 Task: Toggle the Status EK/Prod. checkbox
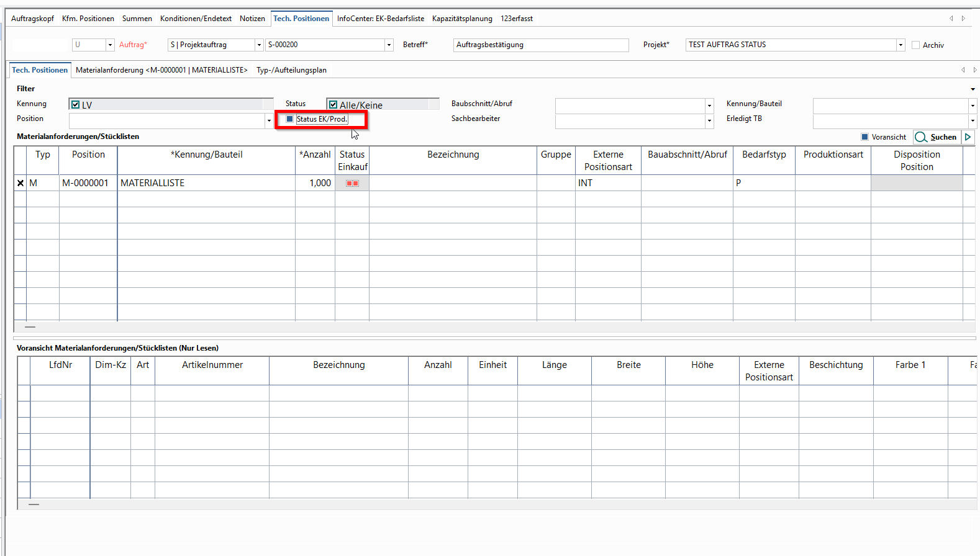tap(289, 119)
